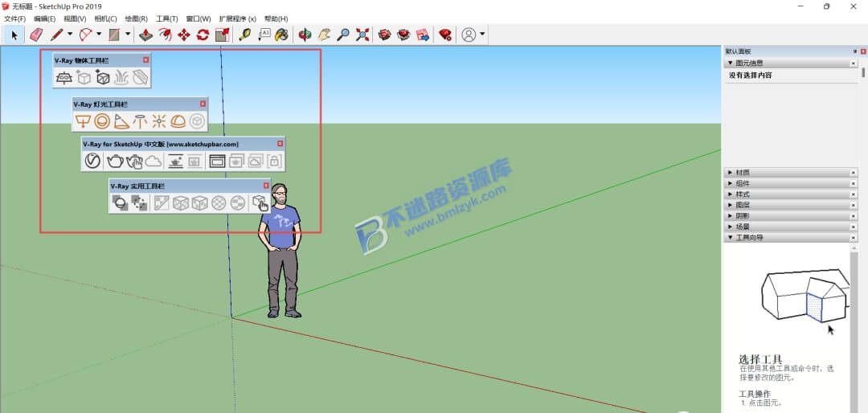Open the account dropdown arrow
This screenshot has width=868, height=413.
point(482,35)
